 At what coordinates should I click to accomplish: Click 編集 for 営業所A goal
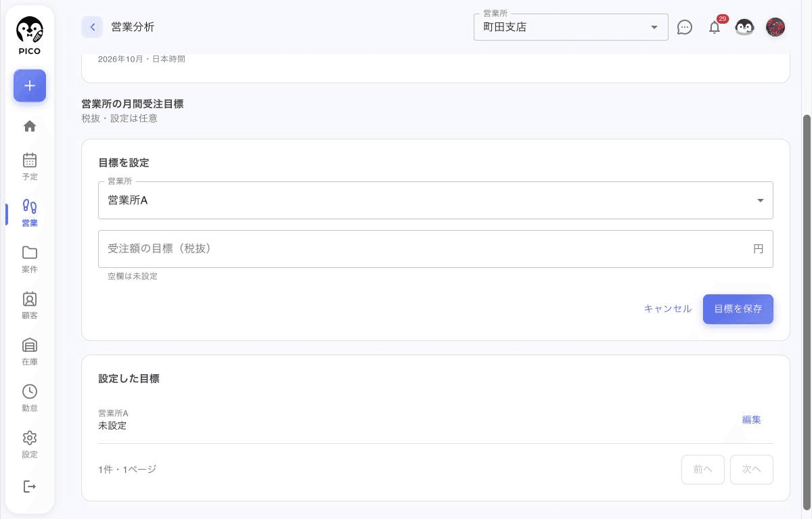click(752, 420)
